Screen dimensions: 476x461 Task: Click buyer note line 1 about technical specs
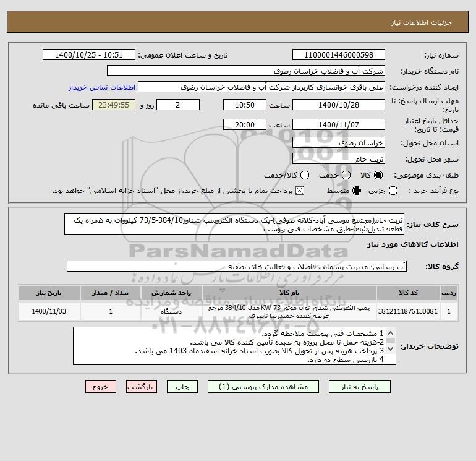pos(323,334)
